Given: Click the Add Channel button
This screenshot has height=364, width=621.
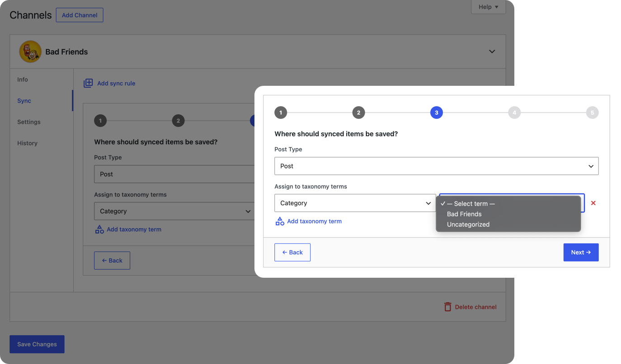Looking at the screenshot, I should [x=80, y=15].
